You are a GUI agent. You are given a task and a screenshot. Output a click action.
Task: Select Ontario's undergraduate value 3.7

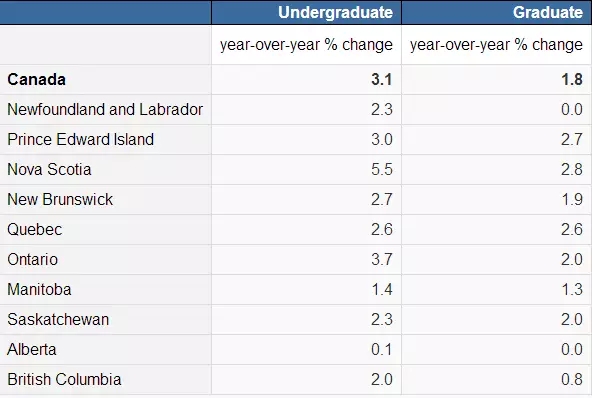(382, 259)
